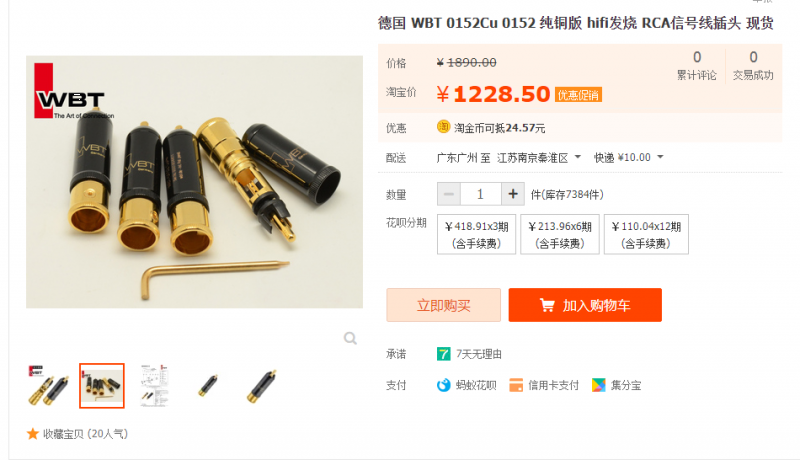Increase quantity with the plus button
The image size is (800, 460).
coord(513,194)
